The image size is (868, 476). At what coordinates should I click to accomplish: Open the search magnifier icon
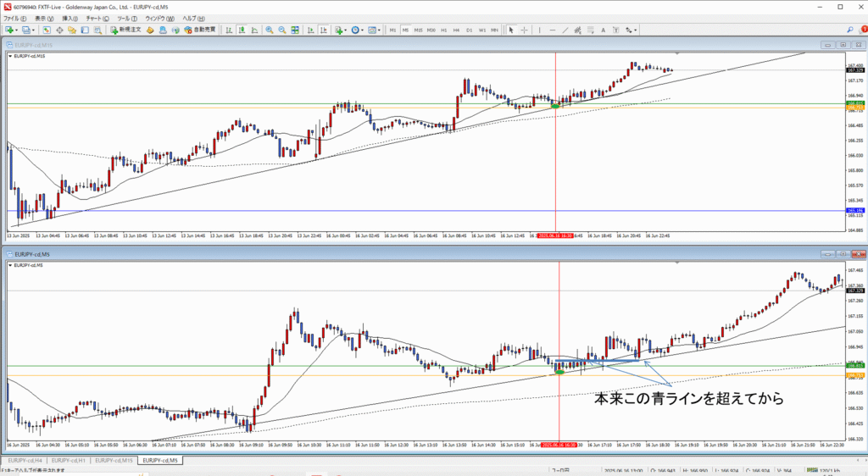tap(849, 30)
